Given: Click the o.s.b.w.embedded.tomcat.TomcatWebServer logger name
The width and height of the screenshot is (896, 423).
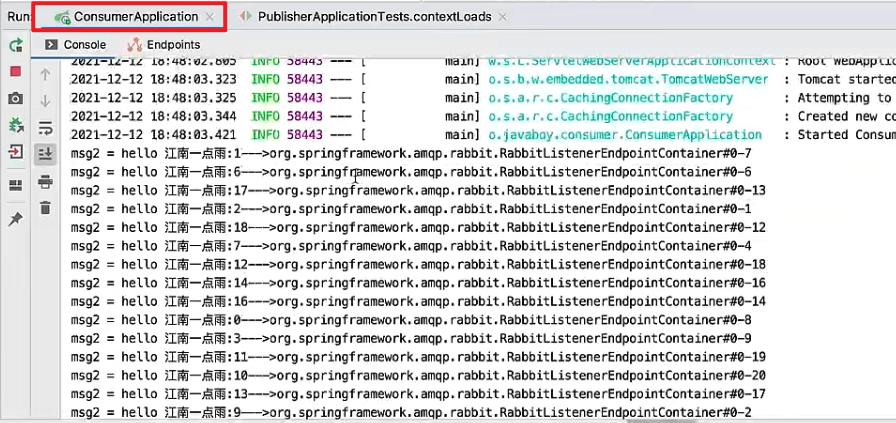Looking at the screenshot, I should tap(627, 79).
